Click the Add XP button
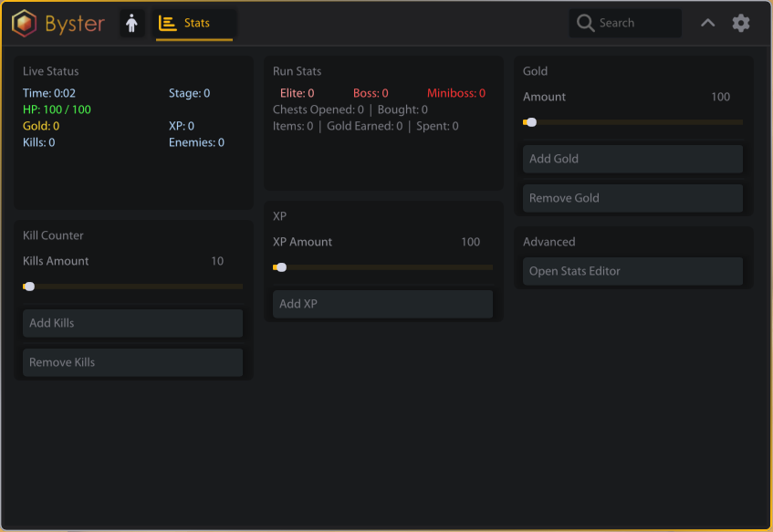The image size is (773, 532). pyautogui.click(x=382, y=304)
